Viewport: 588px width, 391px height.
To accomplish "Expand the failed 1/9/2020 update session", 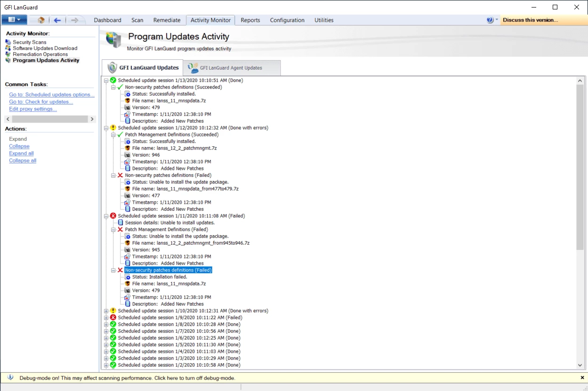I will click(x=106, y=317).
